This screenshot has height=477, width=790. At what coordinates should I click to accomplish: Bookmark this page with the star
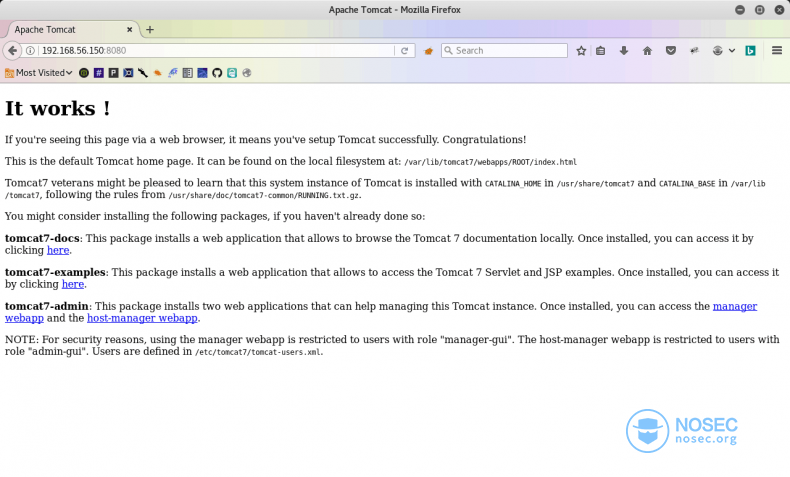pos(581,50)
